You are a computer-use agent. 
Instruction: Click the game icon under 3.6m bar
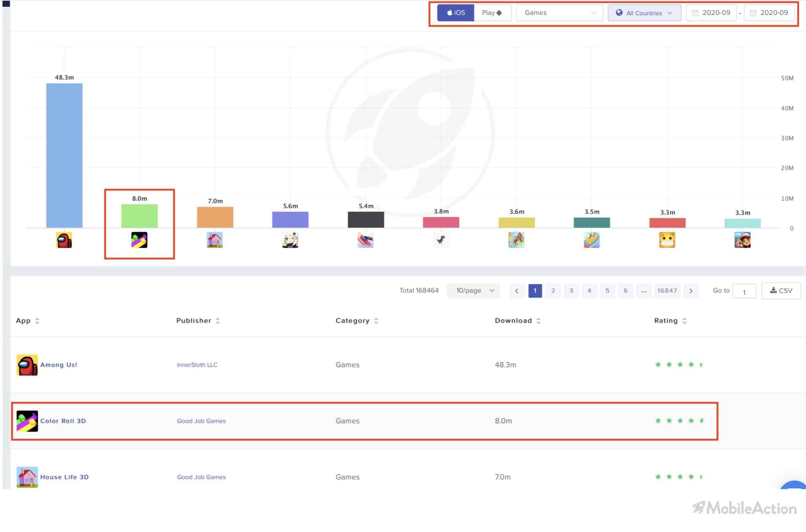[x=516, y=240]
